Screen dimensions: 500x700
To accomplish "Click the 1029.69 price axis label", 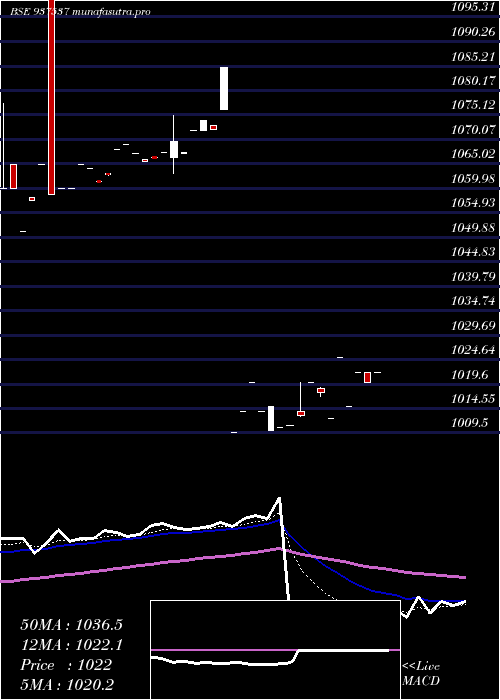I will (x=472, y=325).
